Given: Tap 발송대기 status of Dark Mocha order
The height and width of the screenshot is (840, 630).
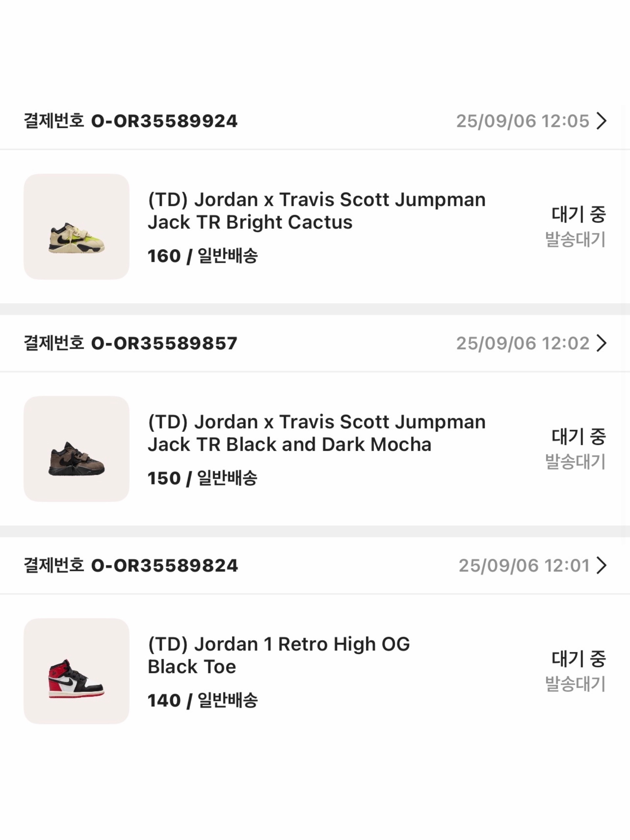Looking at the screenshot, I should (x=575, y=462).
